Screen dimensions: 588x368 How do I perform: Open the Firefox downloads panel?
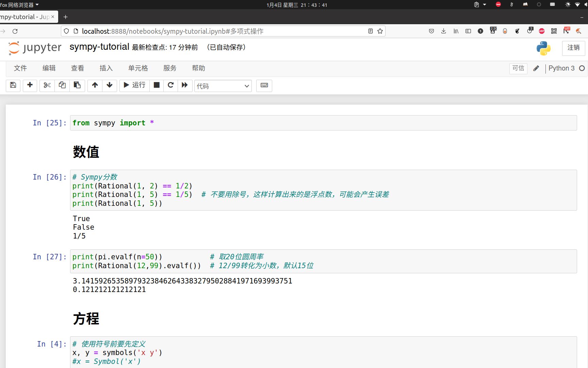pos(444,31)
